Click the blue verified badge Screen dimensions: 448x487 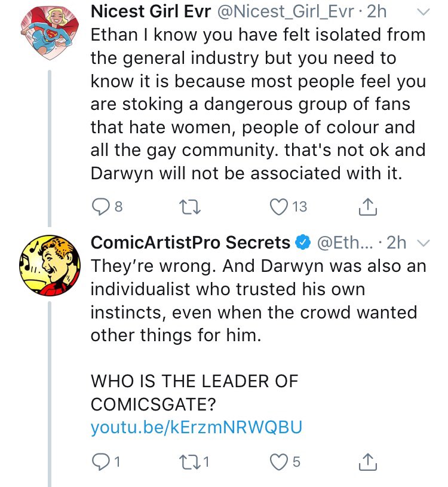[x=303, y=243]
